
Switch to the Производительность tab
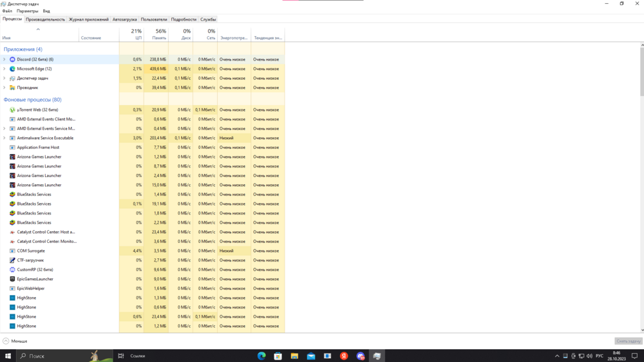coord(45,19)
